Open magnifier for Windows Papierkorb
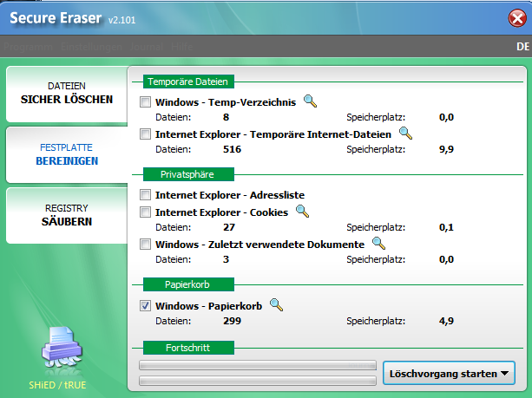This screenshot has width=532, height=398. coord(276,304)
